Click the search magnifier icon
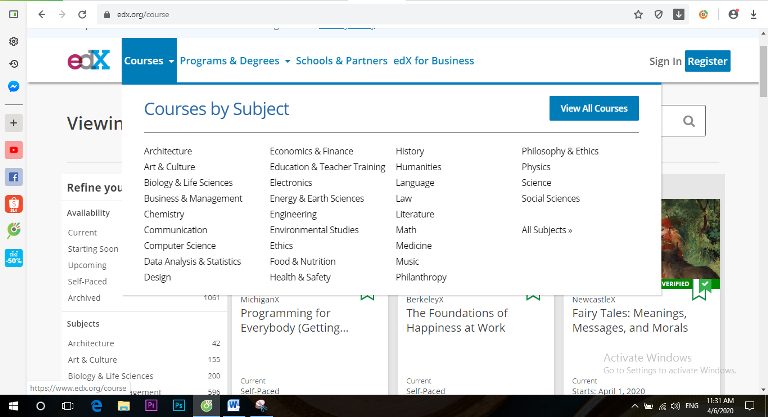This screenshot has height=417, width=768. tap(689, 121)
